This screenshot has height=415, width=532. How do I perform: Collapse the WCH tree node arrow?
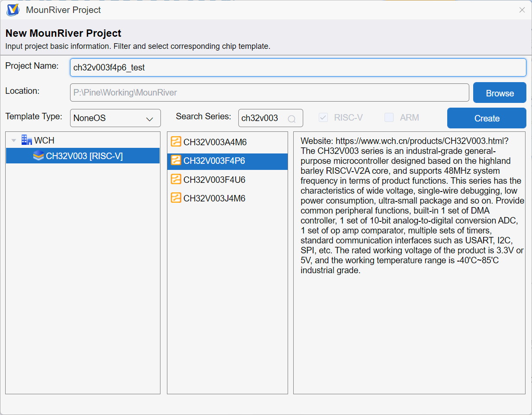pos(14,140)
